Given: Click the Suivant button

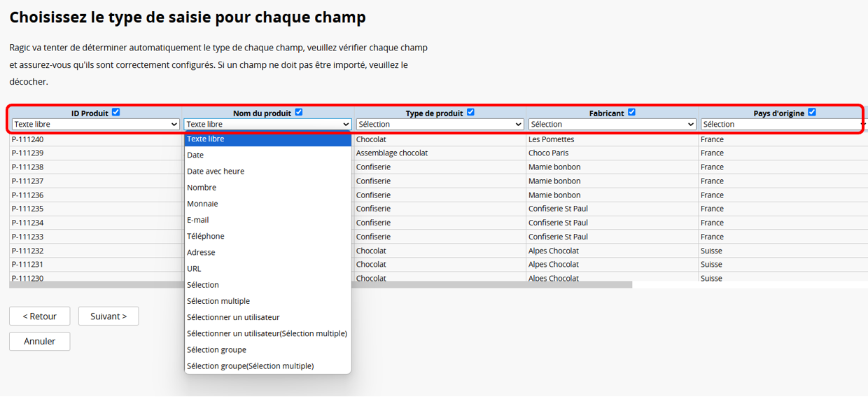Looking at the screenshot, I should 108,316.
